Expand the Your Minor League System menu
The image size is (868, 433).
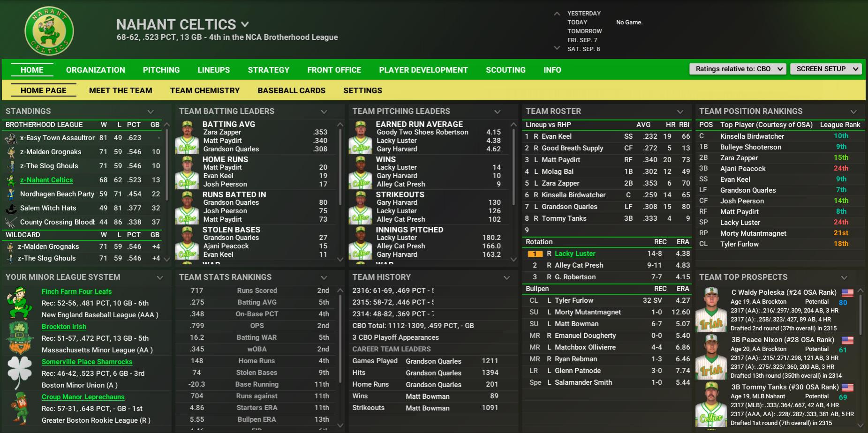(x=160, y=277)
